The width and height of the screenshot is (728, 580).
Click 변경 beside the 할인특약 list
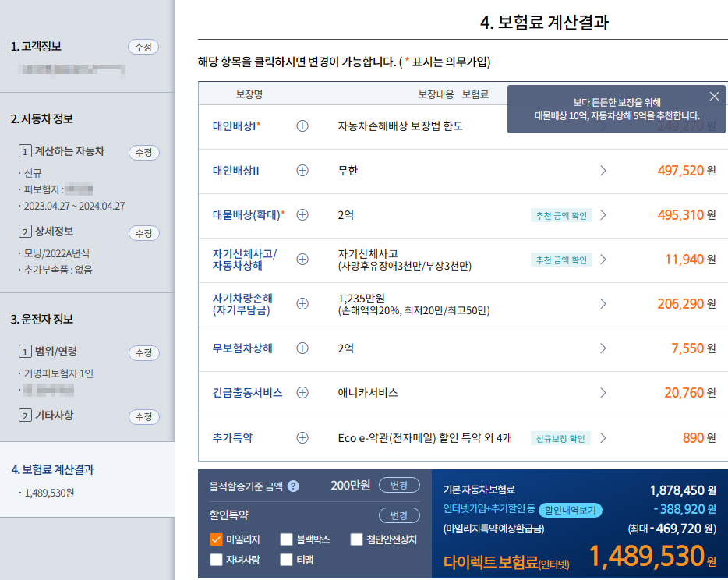click(398, 515)
